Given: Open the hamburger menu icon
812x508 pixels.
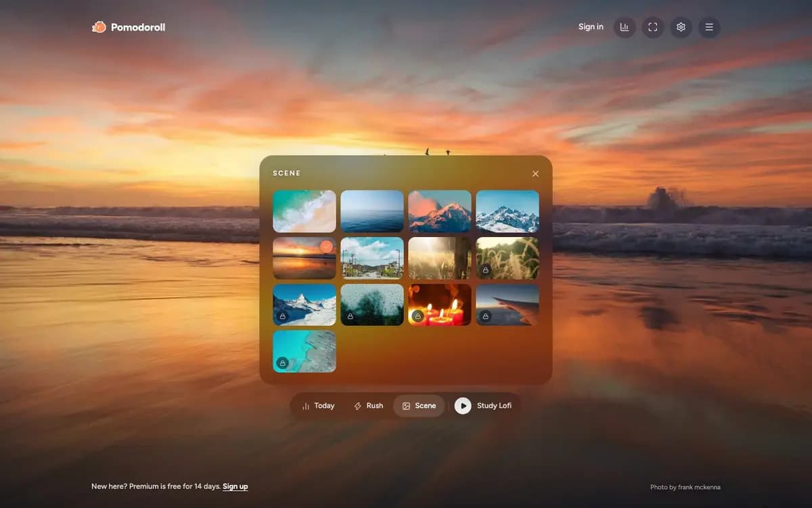Looking at the screenshot, I should tap(709, 27).
